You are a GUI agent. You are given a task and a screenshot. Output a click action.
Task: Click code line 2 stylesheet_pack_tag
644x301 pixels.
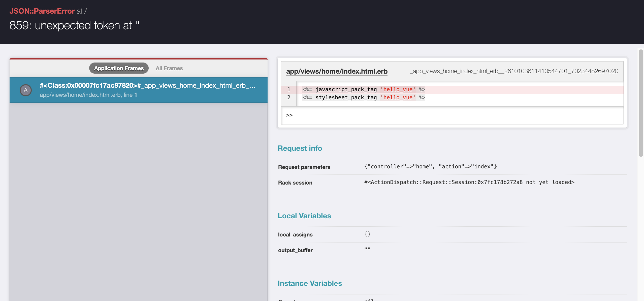pyautogui.click(x=364, y=98)
